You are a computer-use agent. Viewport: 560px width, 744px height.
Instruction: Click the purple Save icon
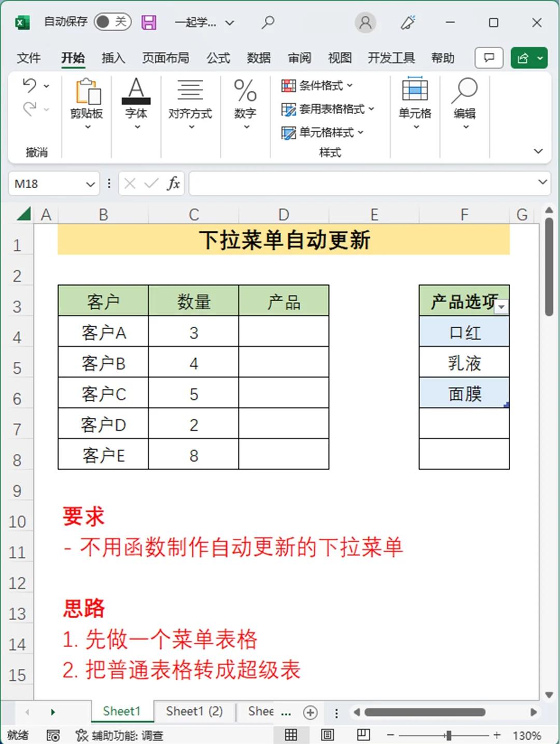pos(149,22)
